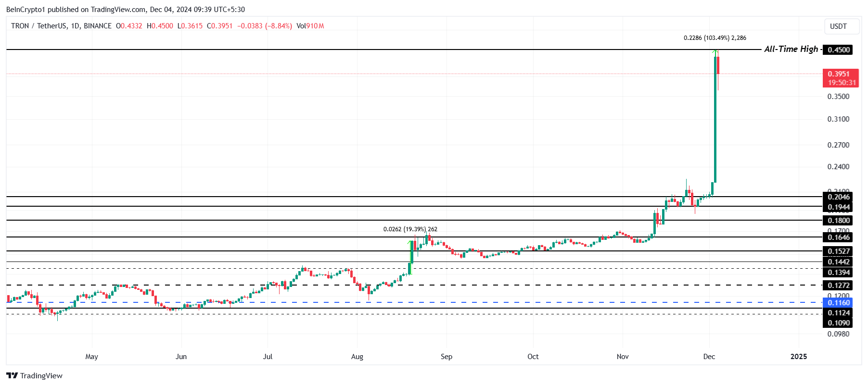Click the Jul label on time axis

(268, 357)
